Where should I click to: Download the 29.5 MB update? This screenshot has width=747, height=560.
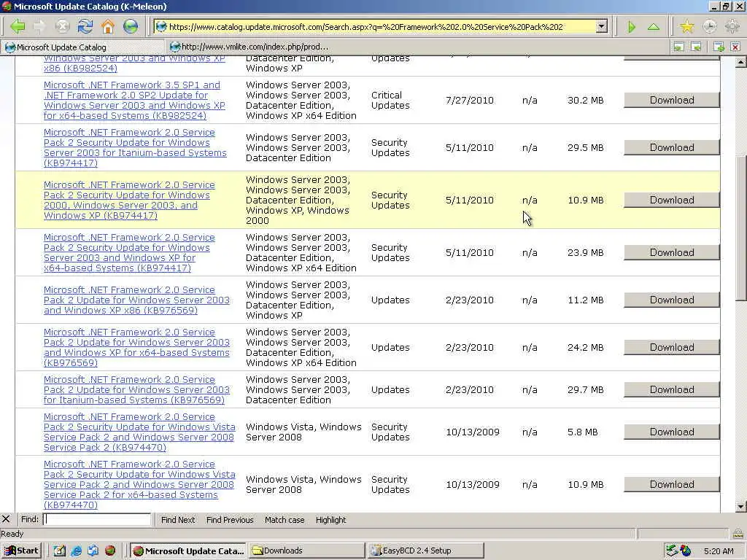pos(672,147)
